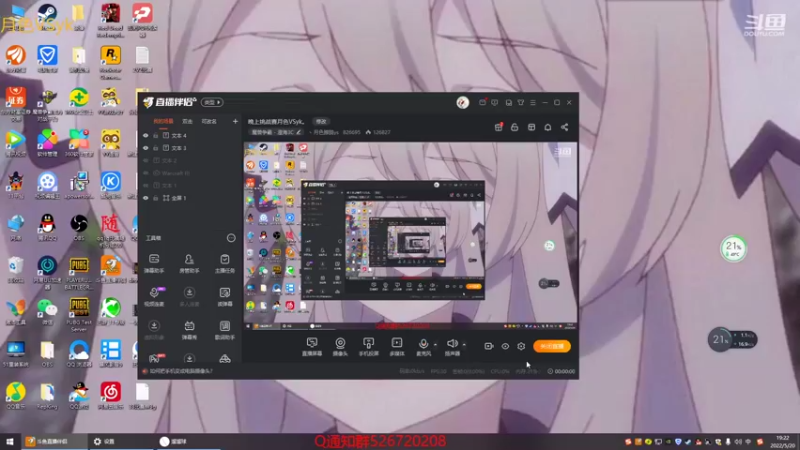Open stream settings gear icon
This screenshot has width=800, height=450.
[521, 346]
